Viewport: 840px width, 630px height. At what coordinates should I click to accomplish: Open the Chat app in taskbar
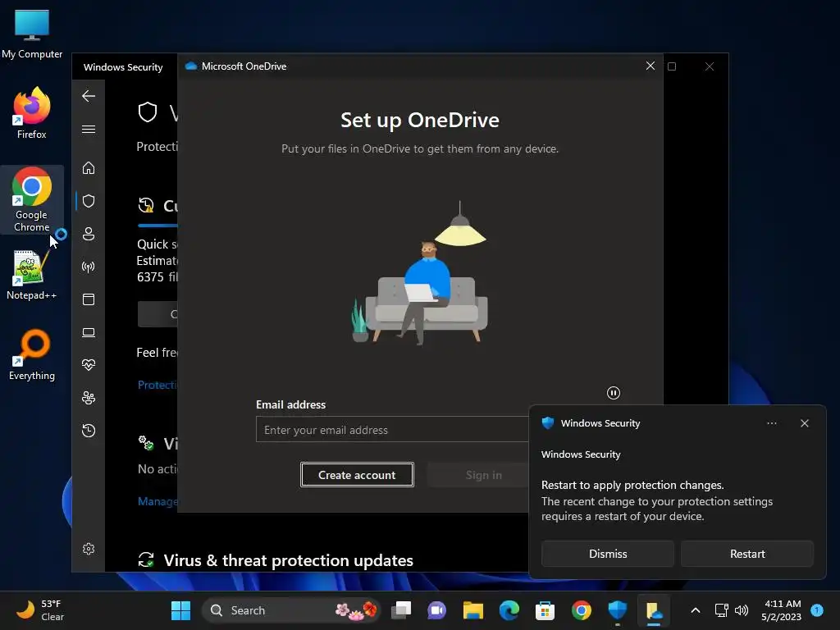(x=436, y=610)
